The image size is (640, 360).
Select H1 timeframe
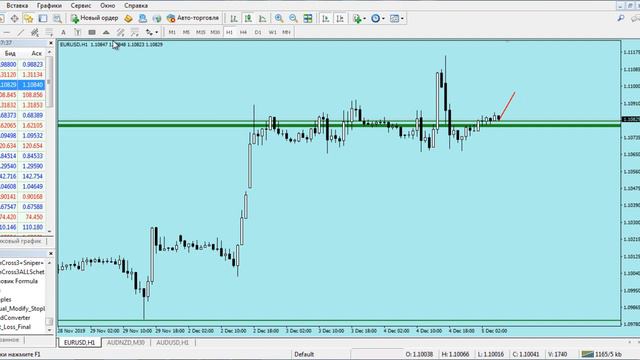tap(229, 32)
